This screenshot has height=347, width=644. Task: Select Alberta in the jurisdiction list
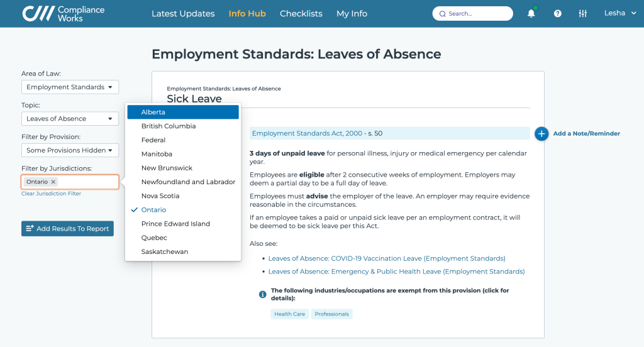(x=183, y=112)
